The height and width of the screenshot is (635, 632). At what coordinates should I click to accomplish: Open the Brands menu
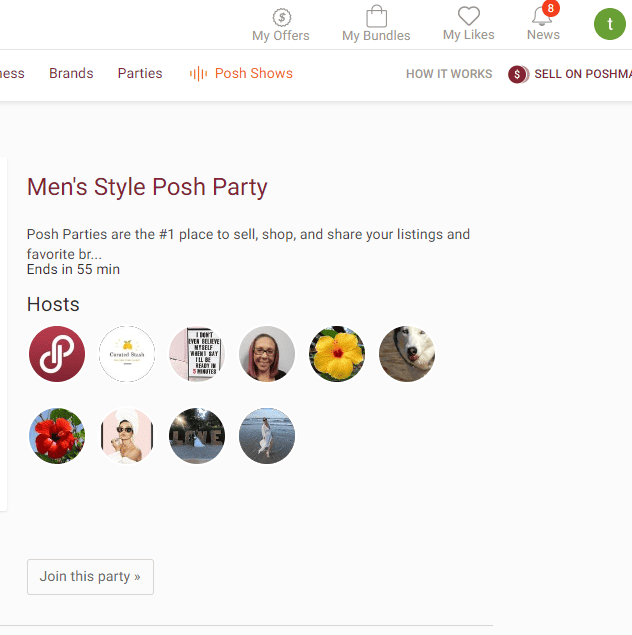tap(71, 73)
